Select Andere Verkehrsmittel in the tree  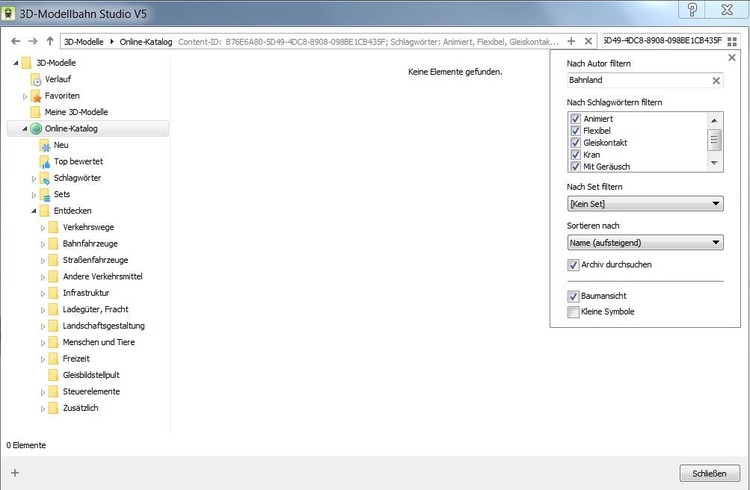point(102,276)
